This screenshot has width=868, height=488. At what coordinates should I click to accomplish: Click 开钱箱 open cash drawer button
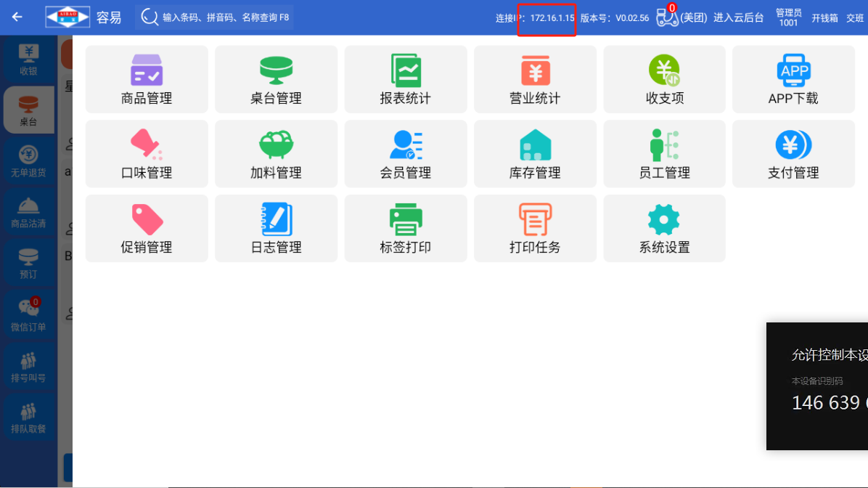pos(824,18)
